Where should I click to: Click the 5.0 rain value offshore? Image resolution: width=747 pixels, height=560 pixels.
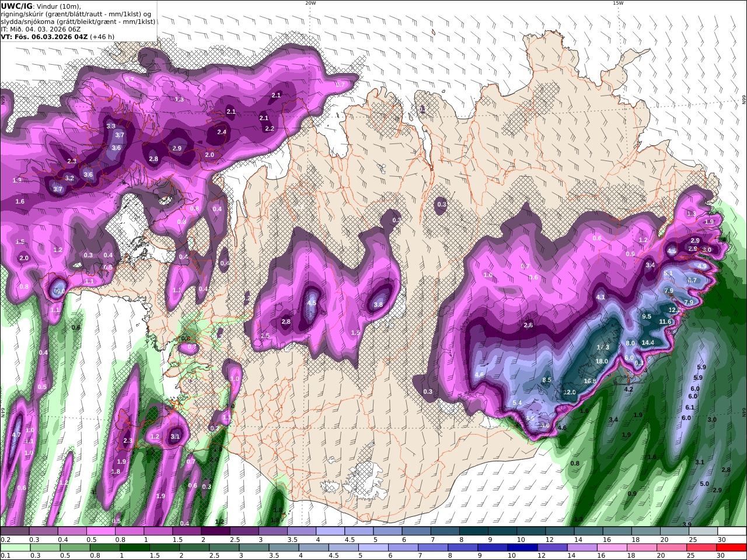pos(704,484)
